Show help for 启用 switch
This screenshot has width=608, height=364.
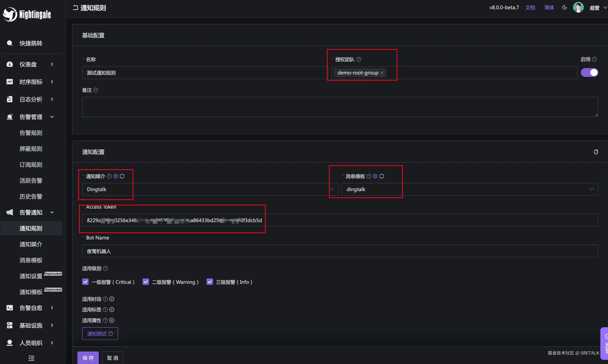click(594, 59)
